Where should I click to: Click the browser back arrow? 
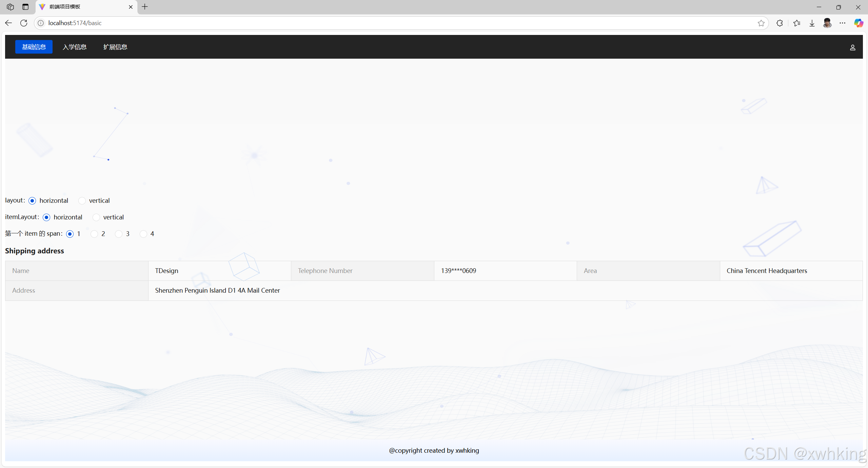[x=8, y=23]
